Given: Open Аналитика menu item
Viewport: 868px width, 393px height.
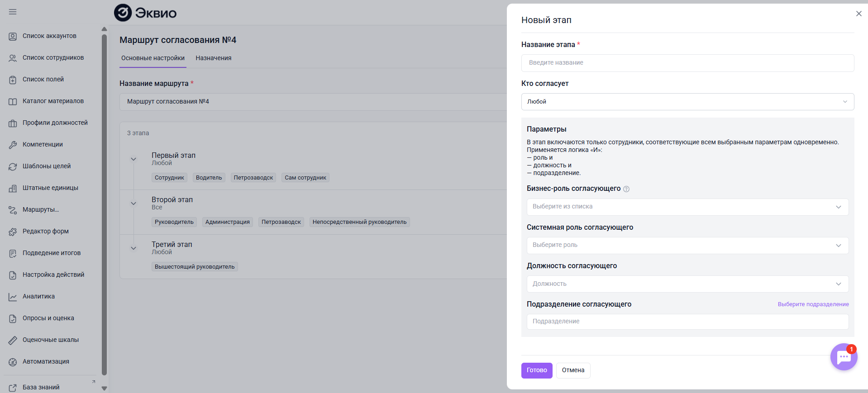Looking at the screenshot, I should (38, 296).
